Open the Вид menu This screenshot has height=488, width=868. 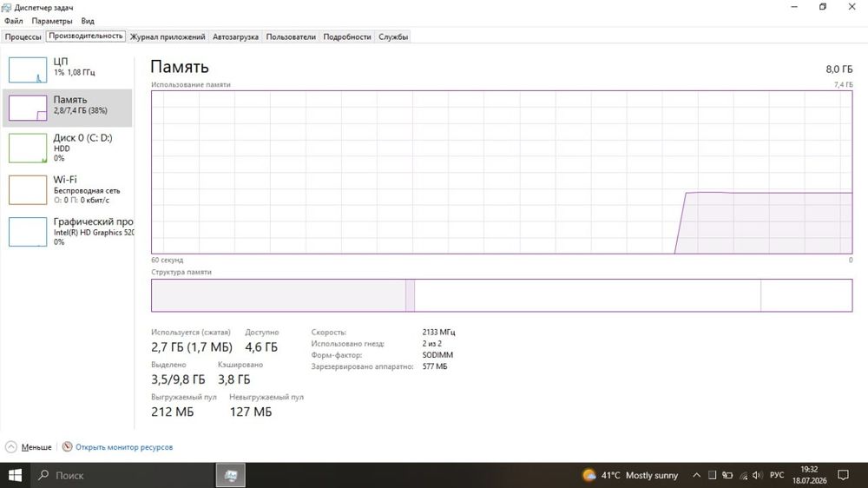pos(88,21)
